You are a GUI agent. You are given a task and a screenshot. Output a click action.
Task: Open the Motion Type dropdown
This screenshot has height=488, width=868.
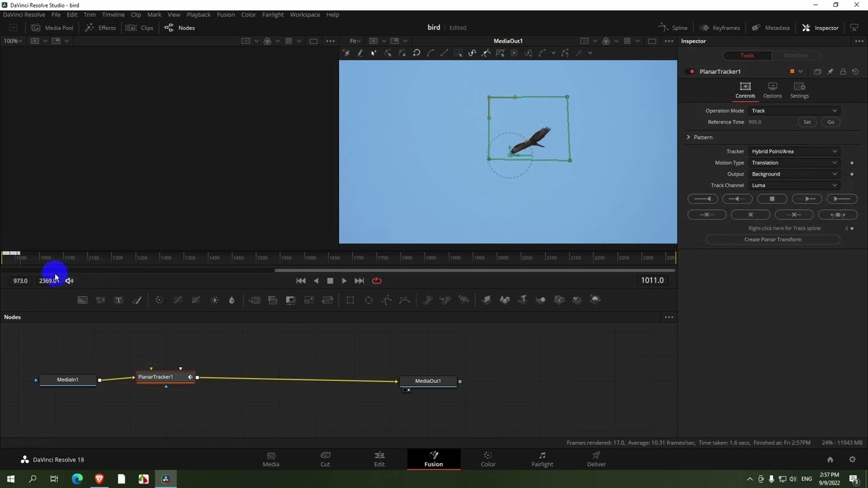point(793,163)
